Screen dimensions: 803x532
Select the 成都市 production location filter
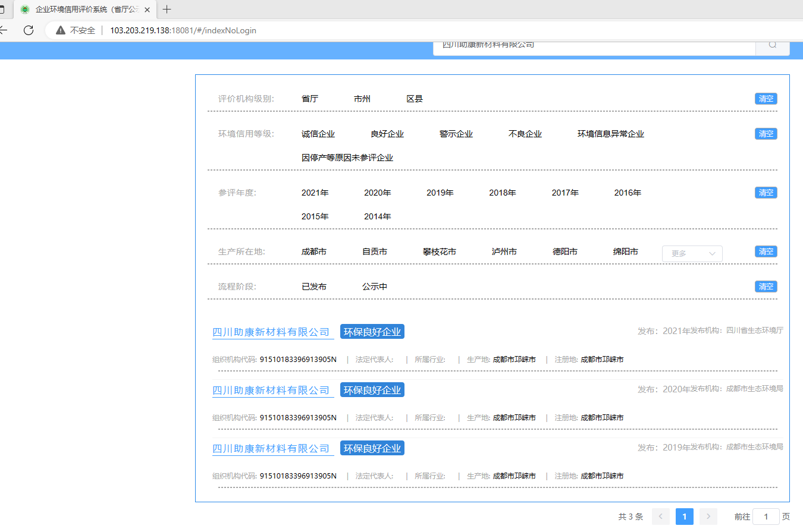313,251
